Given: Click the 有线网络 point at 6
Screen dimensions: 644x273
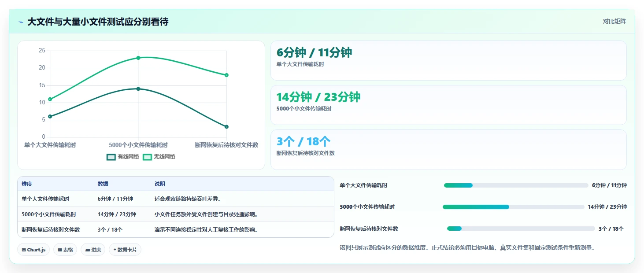Looking at the screenshot, I should coord(50,116).
